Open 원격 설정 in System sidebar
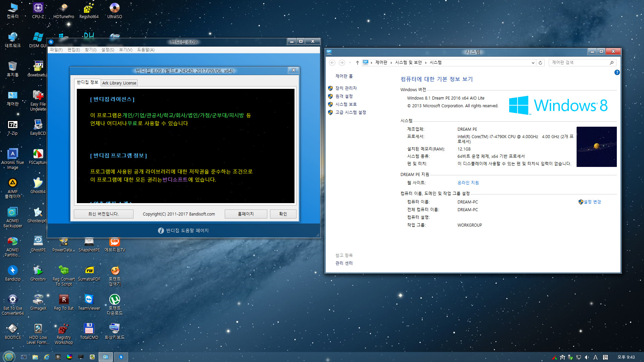 point(344,96)
